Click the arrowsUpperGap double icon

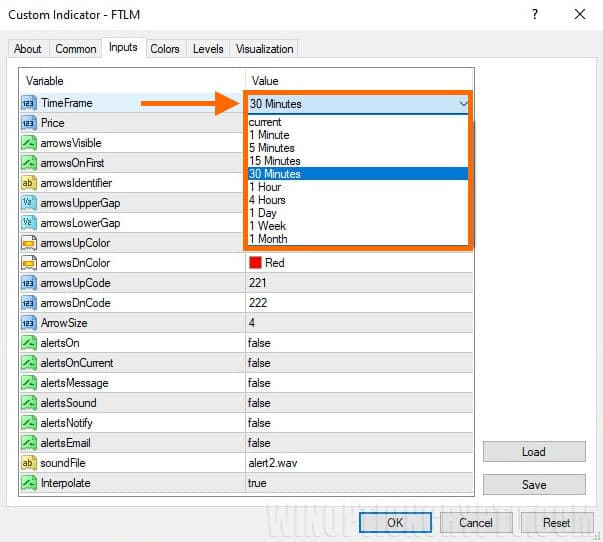point(29,203)
